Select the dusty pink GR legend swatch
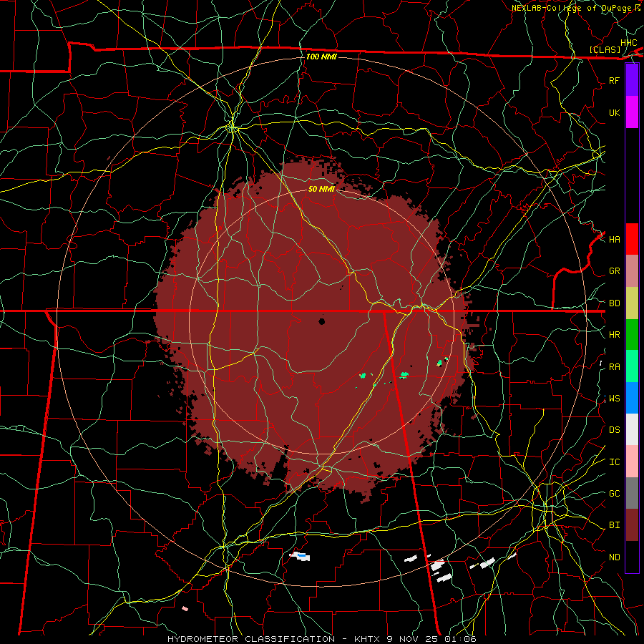Screen dimensions: 644x644 point(632,271)
